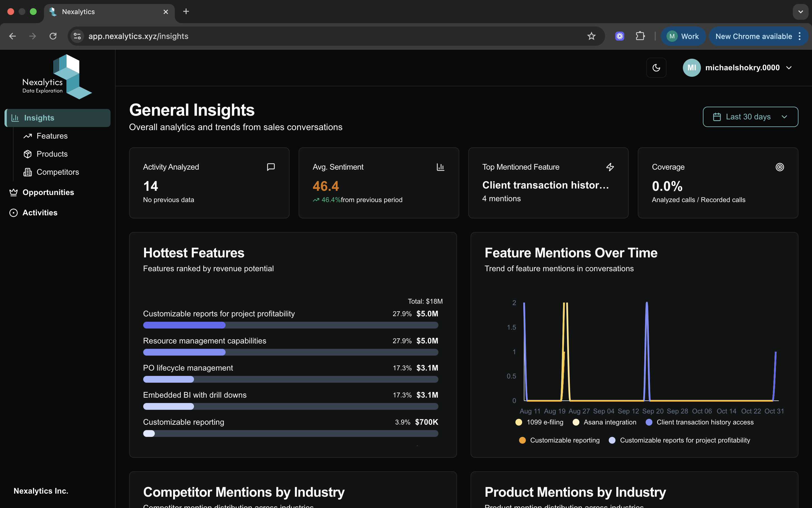Image resolution: width=812 pixels, height=508 pixels.
Task: Open Chrome three-dot menu
Action: coord(800,36)
